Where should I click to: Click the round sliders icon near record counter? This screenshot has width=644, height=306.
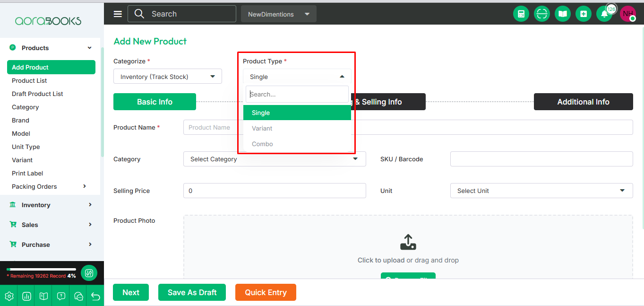coord(89,273)
